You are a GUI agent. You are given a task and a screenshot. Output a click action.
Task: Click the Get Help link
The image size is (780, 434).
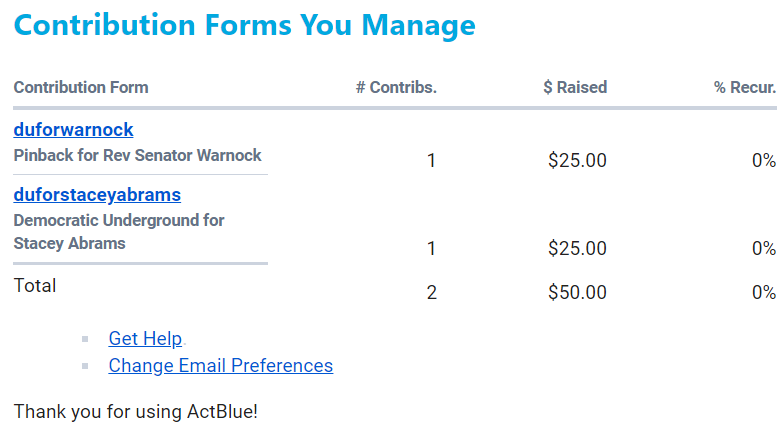(x=145, y=339)
